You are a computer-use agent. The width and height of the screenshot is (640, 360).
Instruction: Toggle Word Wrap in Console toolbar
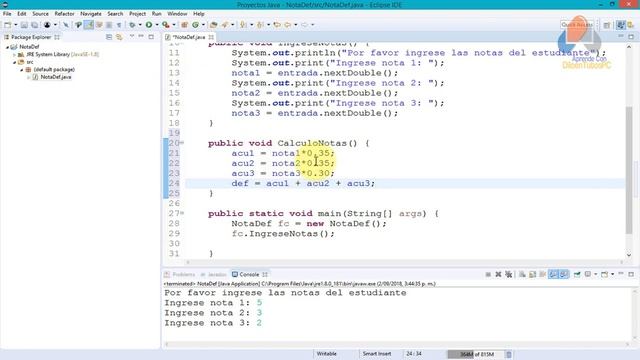pyautogui.click(x=543, y=274)
